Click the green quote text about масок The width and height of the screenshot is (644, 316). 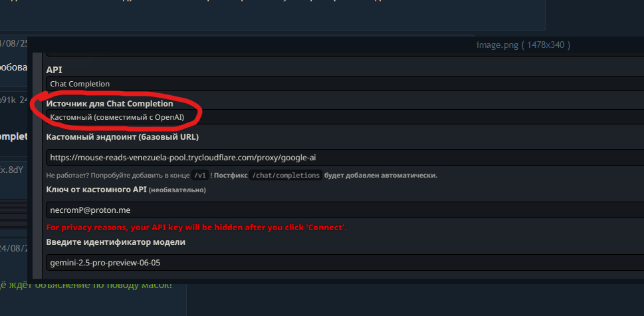pyautogui.click(x=86, y=285)
